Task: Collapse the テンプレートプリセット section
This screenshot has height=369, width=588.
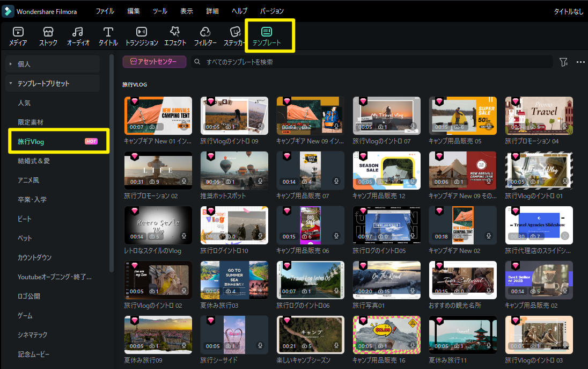Action: click(x=10, y=83)
